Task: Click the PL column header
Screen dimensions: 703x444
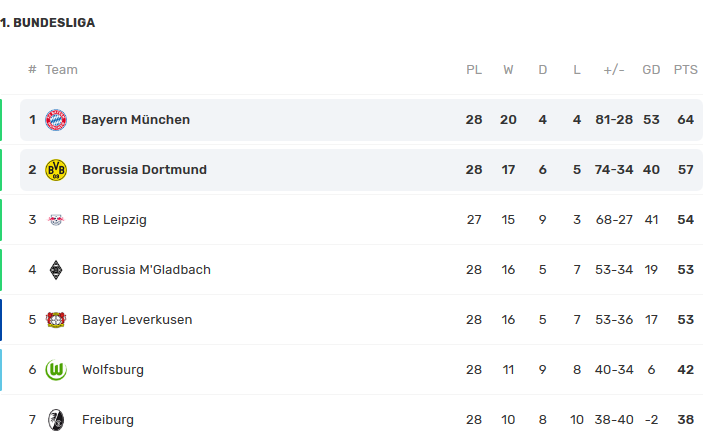Action: [474, 70]
